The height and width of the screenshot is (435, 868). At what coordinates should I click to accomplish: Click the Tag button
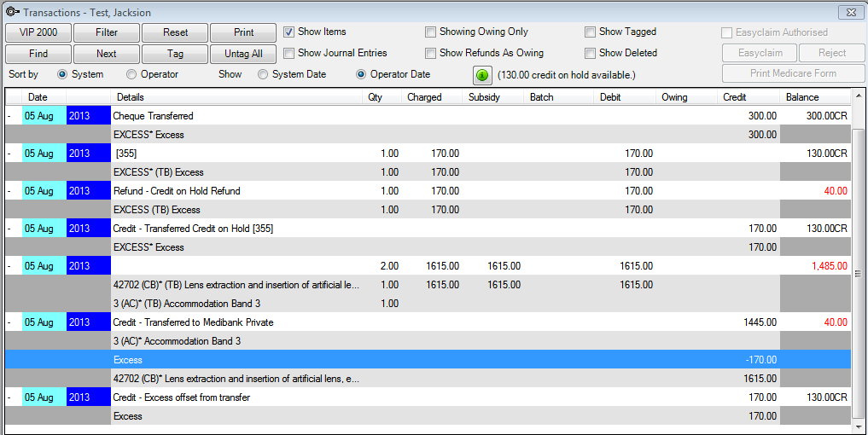point(175,54)
